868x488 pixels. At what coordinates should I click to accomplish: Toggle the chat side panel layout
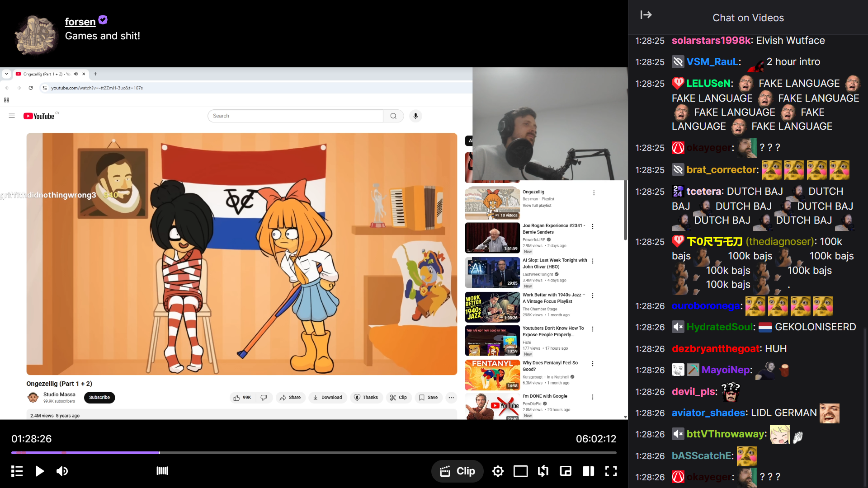(588, 471)
